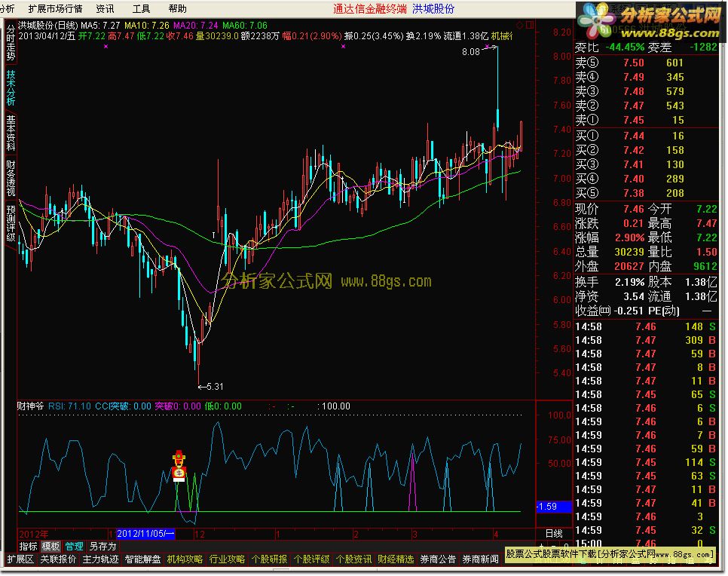Open the 个股研报 bottom tab

click(269, 559)
